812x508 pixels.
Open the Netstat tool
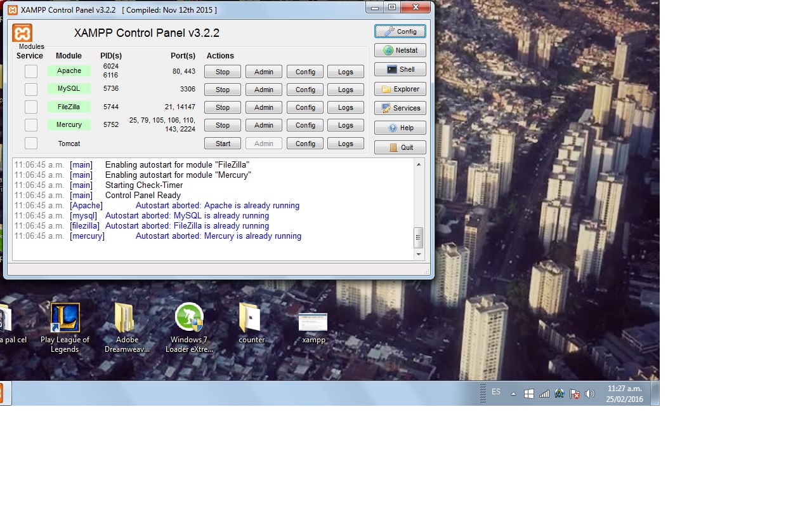point(400,50)
